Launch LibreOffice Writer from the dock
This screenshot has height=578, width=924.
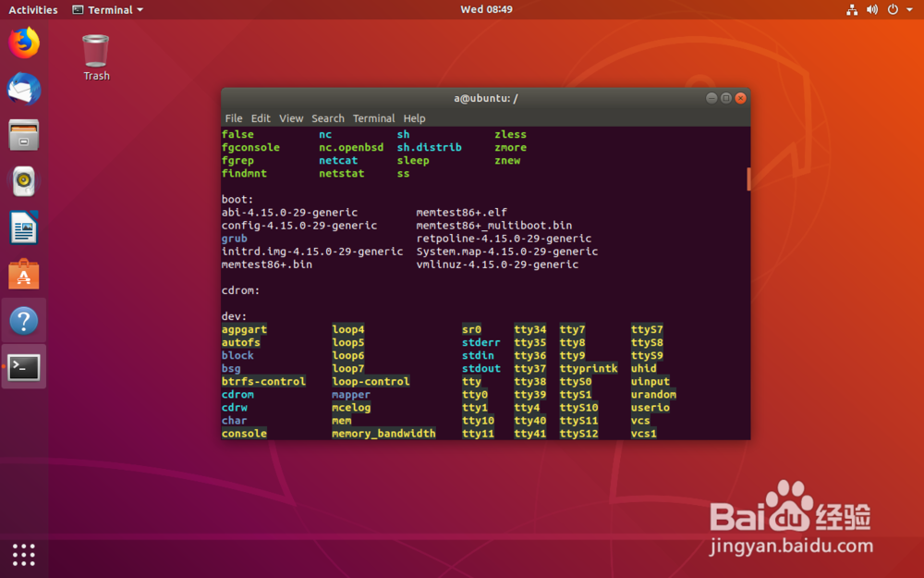(x=24, y=228)
